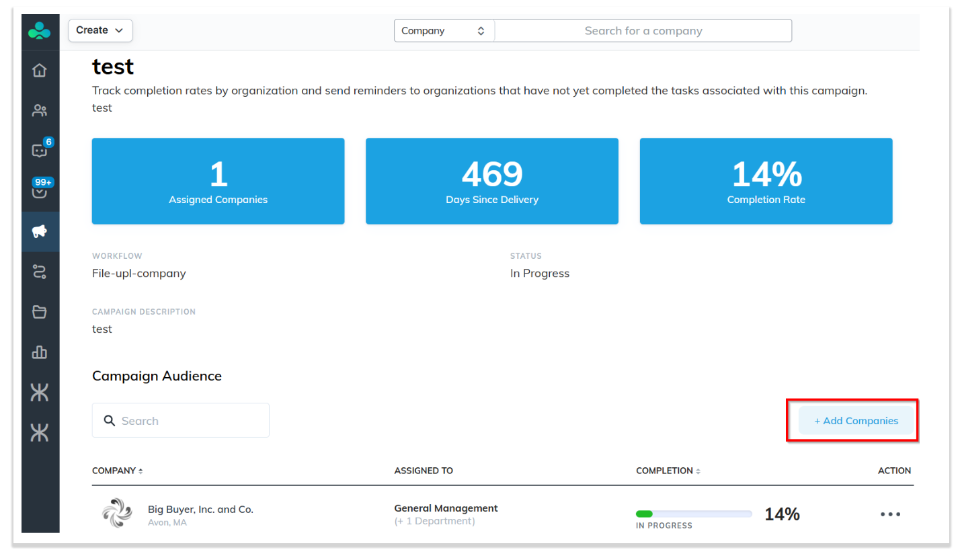
Task: Open the three-dot action menu for Big Buyer
Action: pos(890,514)
